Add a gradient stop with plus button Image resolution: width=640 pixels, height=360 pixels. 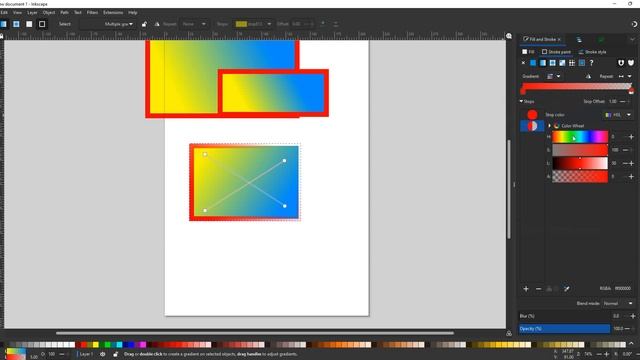[526, 289]
